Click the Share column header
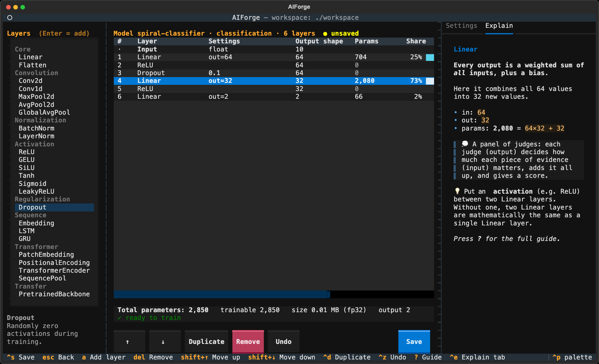599x364 pixels. pos(416,41)
